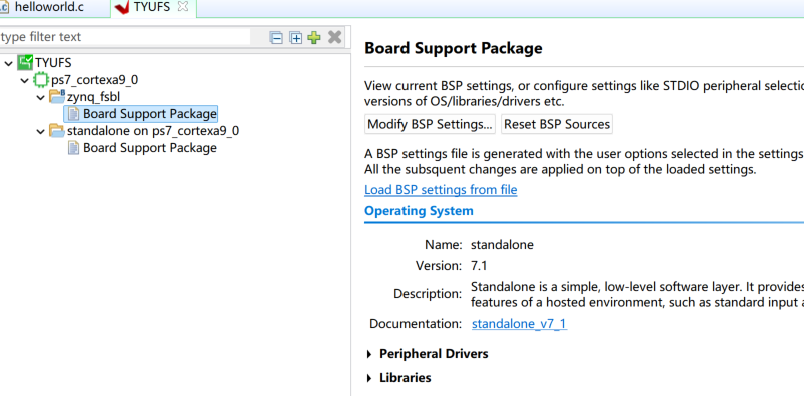Collapse the TYUFS tree node

9,64
